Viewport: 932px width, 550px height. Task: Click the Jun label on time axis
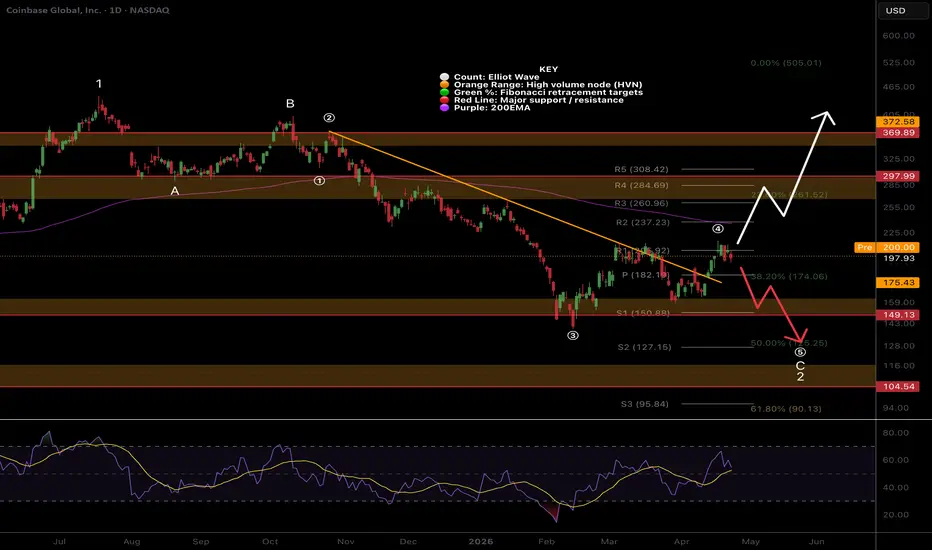(817, 542)
